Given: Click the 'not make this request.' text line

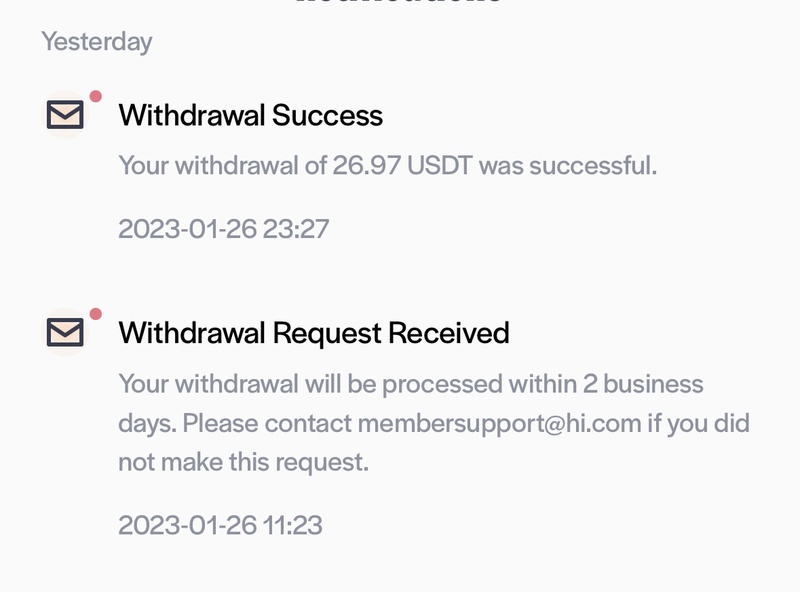Looking at the screenshot, I should (243, 462).
